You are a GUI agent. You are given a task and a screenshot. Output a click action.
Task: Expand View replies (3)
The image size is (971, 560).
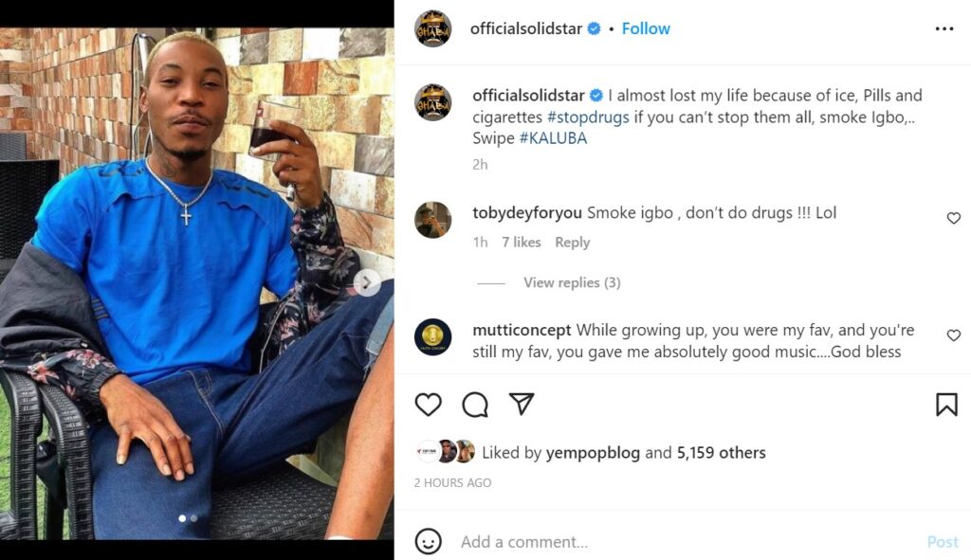click(572, 282)
